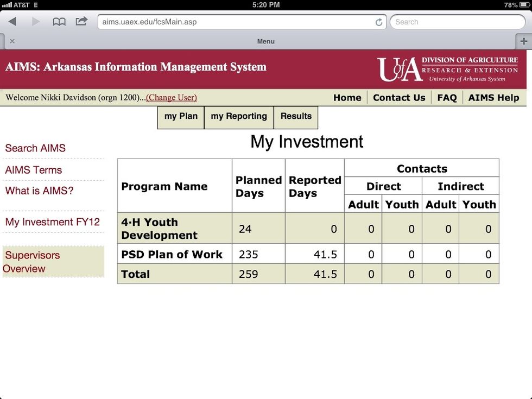Click total planned days 259
This screenshot has height=399, width=532.
(x=249, y=274)
